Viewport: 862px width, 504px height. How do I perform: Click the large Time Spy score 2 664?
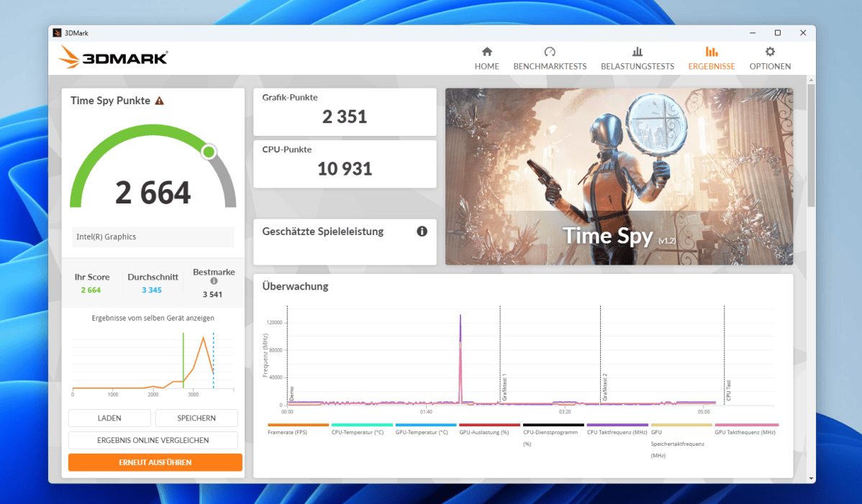tap(153, 193)
